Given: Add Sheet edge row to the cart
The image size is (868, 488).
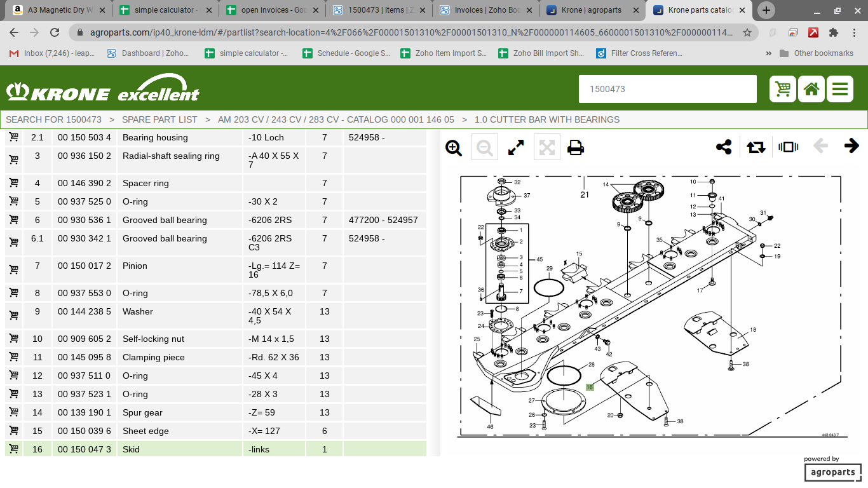Looking at the screenshot, I should pyautogui.click(x=13, y=430).
